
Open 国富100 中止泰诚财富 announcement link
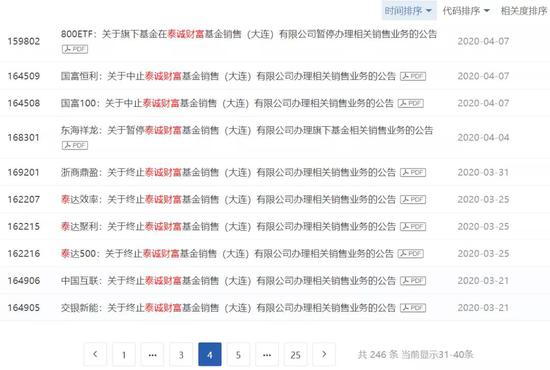(227, 103)
